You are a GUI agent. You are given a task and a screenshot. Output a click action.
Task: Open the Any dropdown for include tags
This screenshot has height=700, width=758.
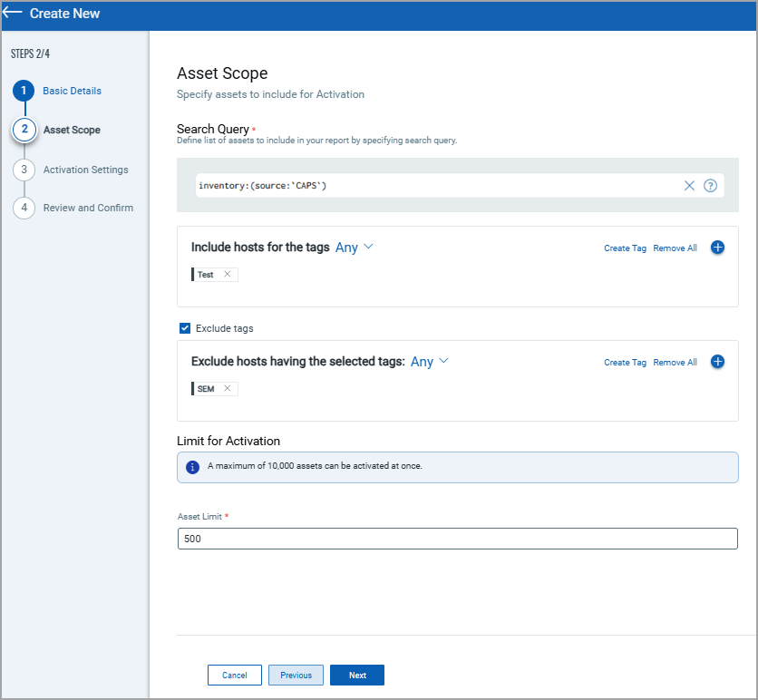point(355,248)
